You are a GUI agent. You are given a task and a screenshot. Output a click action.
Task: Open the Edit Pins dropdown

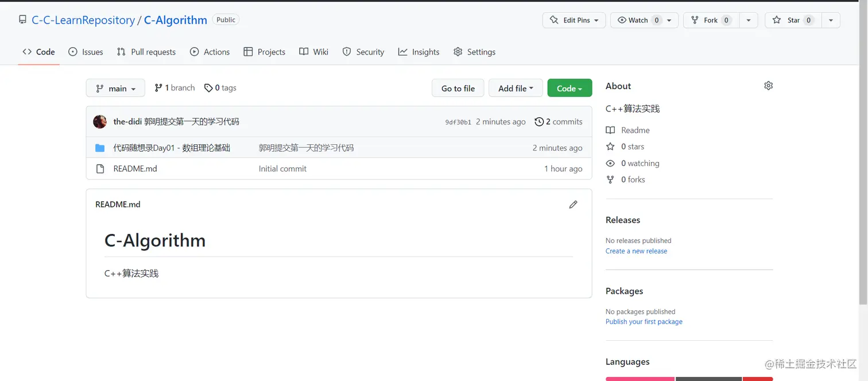pos(573,20)
